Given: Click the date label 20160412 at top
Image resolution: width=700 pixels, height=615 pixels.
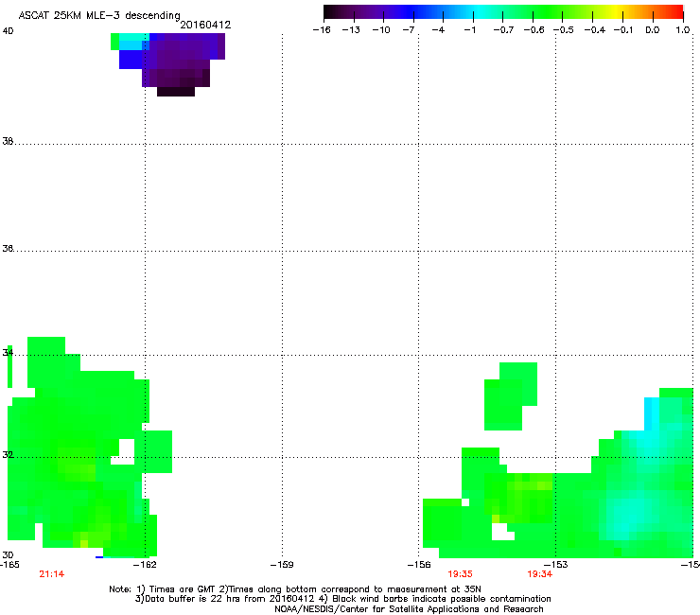Looking at the screenshot, I should pyautogui.click(x=205, y=25).
